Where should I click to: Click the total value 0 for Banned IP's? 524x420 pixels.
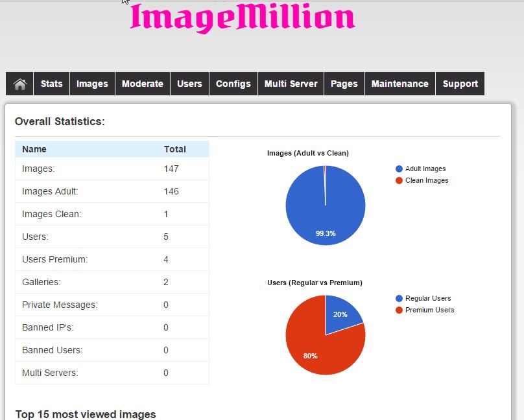tap(166, 327)
